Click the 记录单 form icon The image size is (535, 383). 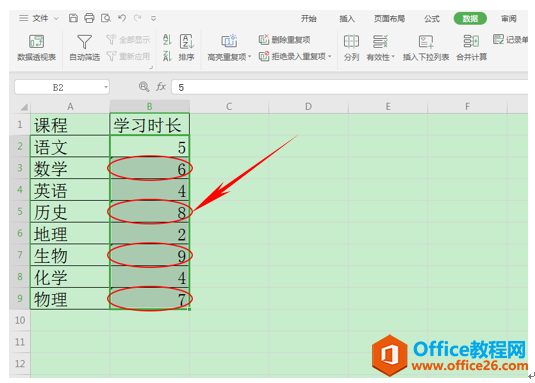[498, 40]
